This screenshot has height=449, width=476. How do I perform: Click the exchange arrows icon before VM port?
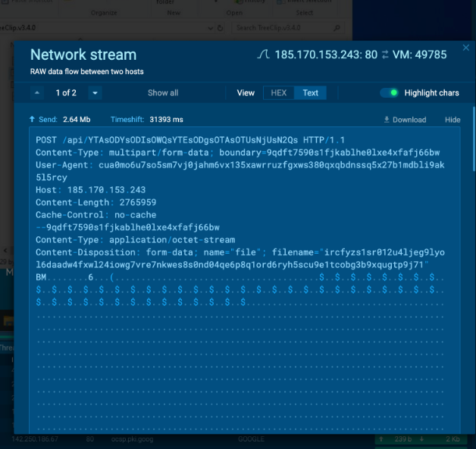386,55
